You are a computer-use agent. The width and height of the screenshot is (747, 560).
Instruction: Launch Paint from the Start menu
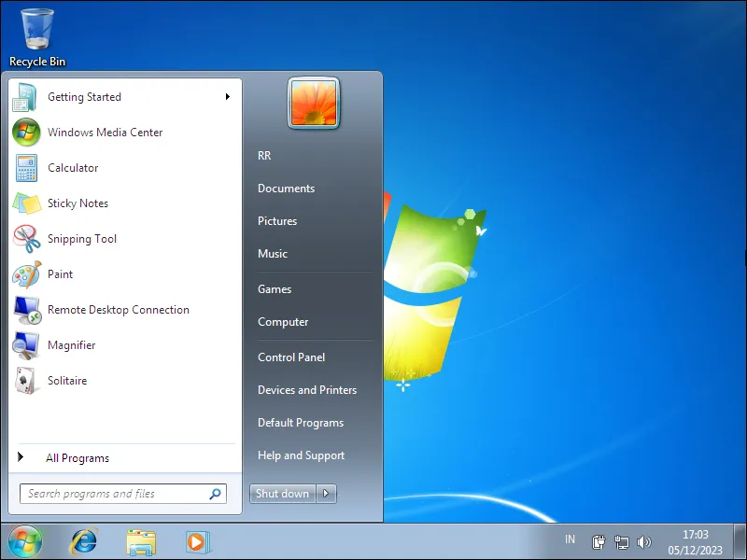(60, 274)
